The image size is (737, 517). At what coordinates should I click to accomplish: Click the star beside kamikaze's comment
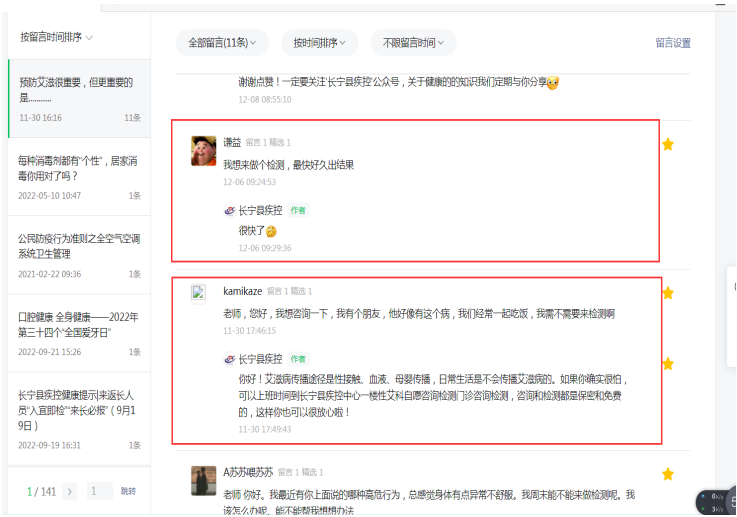(668, 293)
